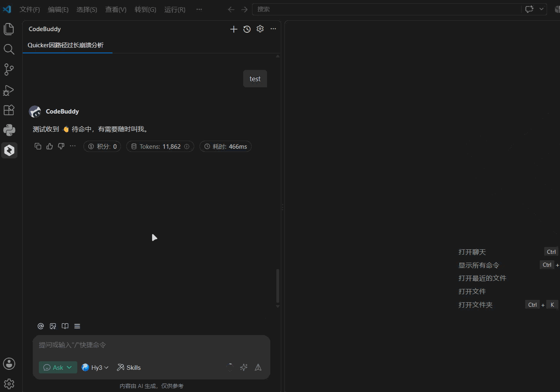Click the Tokens info icon

pyautogui.click(x=187, y=146)
